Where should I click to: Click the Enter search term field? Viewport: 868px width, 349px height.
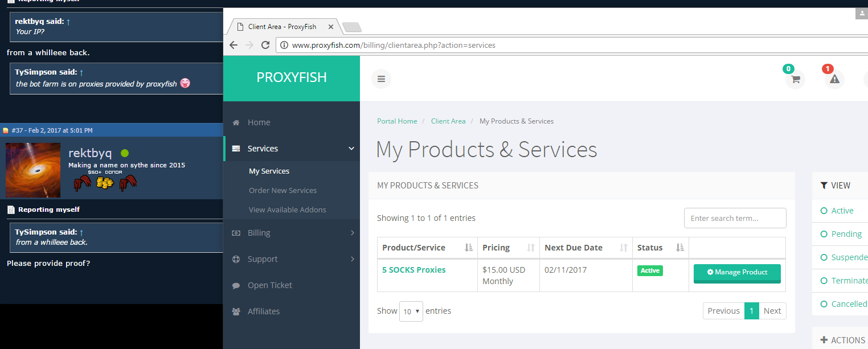click(735, 218)
